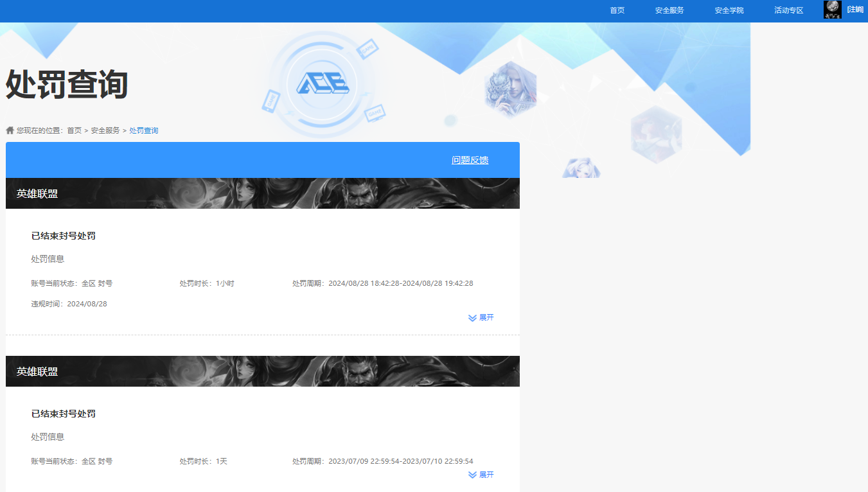Viewport: 868px width, 492px height.
Task: Select 活动专区 from the top menu
Action: point(788,10)
